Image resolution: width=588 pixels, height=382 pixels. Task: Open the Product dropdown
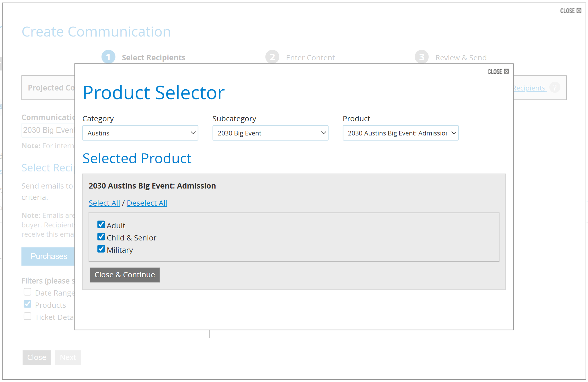click(400, 133)
